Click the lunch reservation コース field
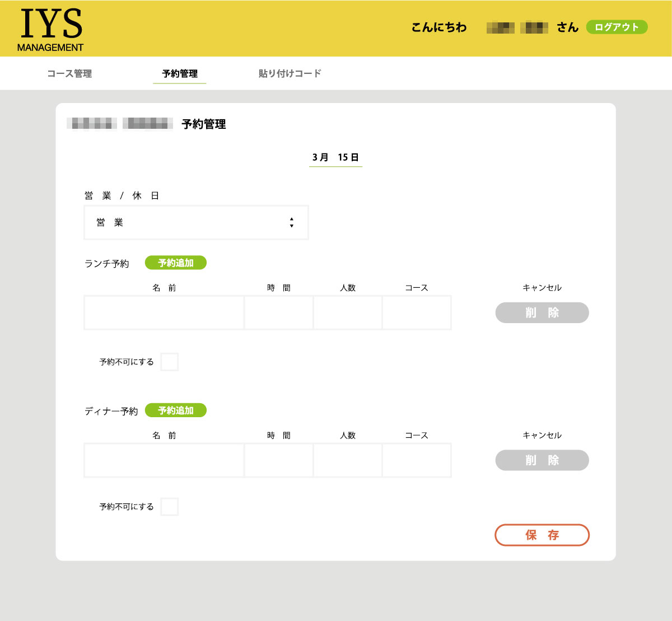Viewport: 672px width, 621px height. point(417,312)
